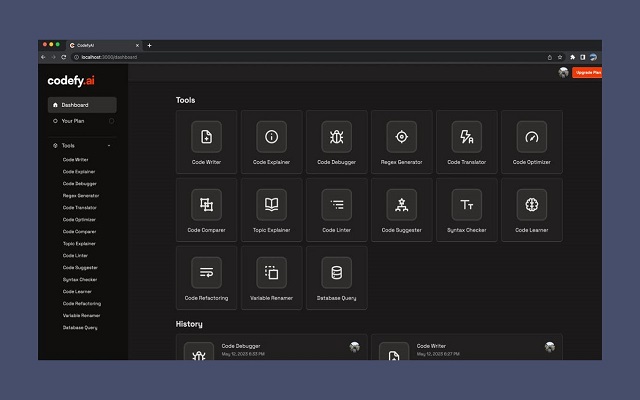Open the Variable Renamer tool card
Viewport: 640px width, 400px height.
click(x=271, y=278)
